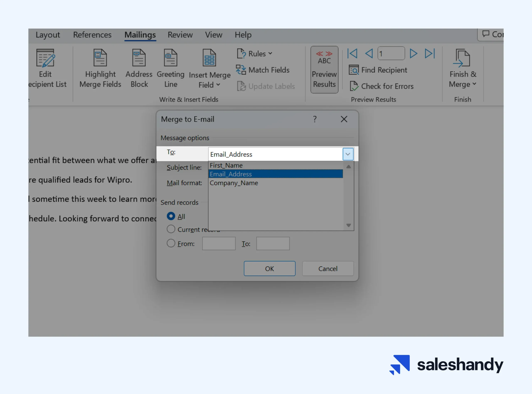
Task: Click the From record number field
Action: point(219,243)
